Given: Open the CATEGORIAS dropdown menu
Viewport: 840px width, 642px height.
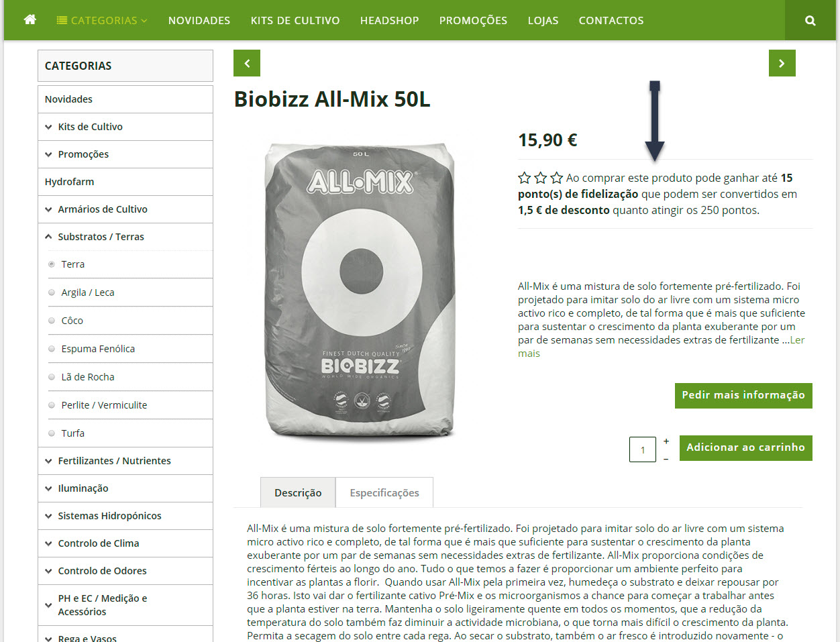Looking at the screenshot, I should 102,20.
